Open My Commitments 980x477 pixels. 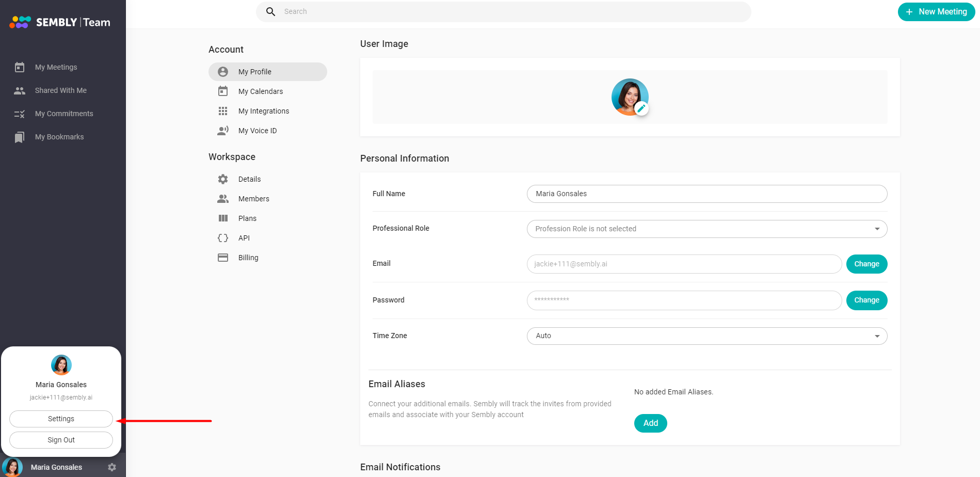63,114
